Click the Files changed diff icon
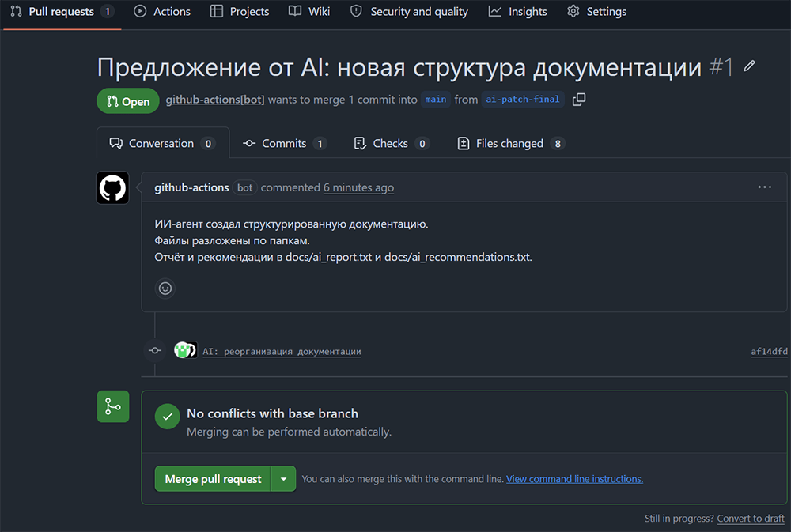This screenshot has height=532, width=791. point(463,144)
